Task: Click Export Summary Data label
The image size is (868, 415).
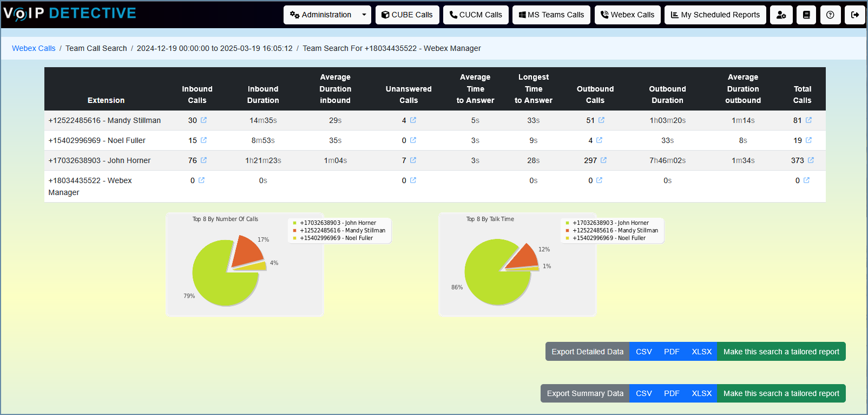Action: click(x=585, y=393)
